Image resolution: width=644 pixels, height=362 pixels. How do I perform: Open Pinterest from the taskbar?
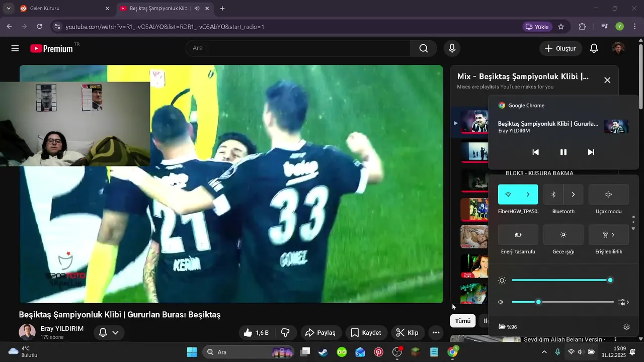[378, 352]
